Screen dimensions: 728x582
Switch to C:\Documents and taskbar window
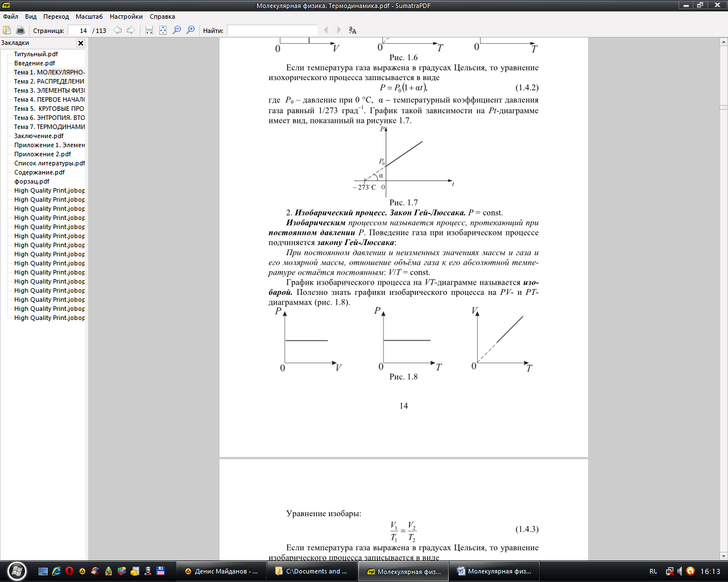pyautogui.click(x=312, y=571)
